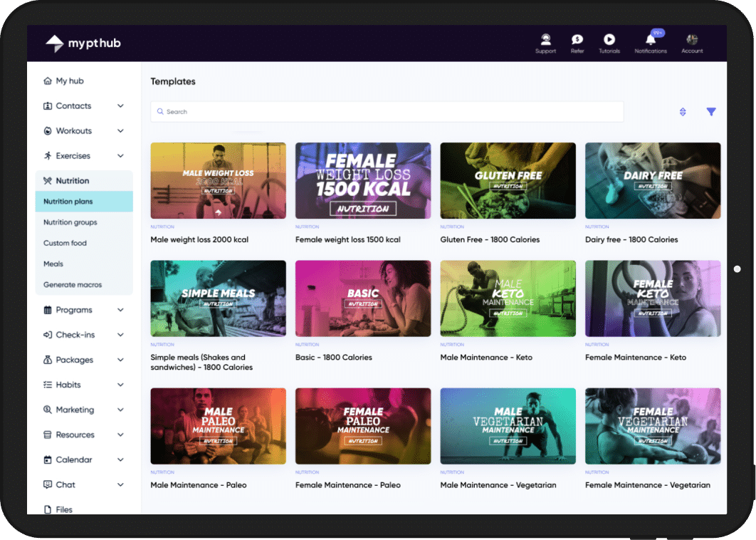Open the Male Vegetarian Maintenance thumbnail
Viewport: 756px width, 540px height.
[x=508, y=426]
